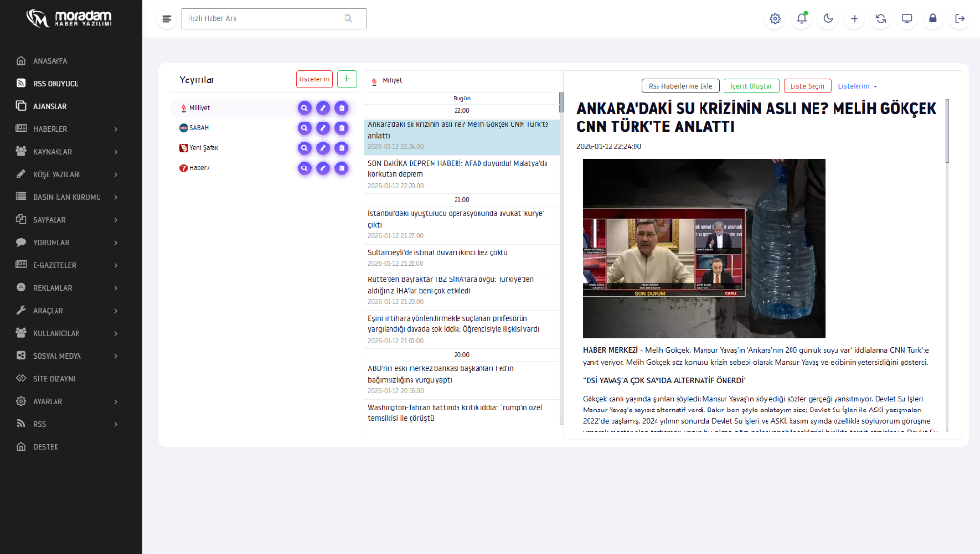The width and height of the screenshot is (980, 554).
Task: Click İçerik Oluştur button
Action: click(x=751, y=86)
